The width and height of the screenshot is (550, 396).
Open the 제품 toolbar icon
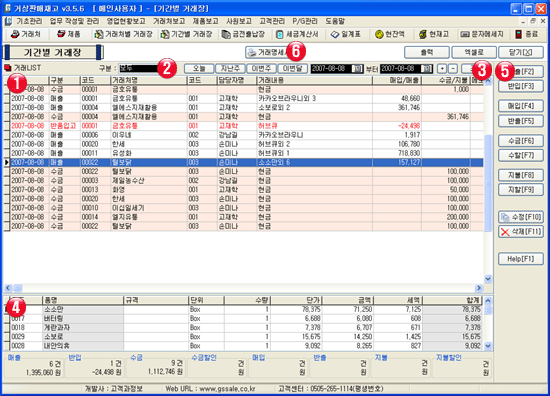pos(69,34)
